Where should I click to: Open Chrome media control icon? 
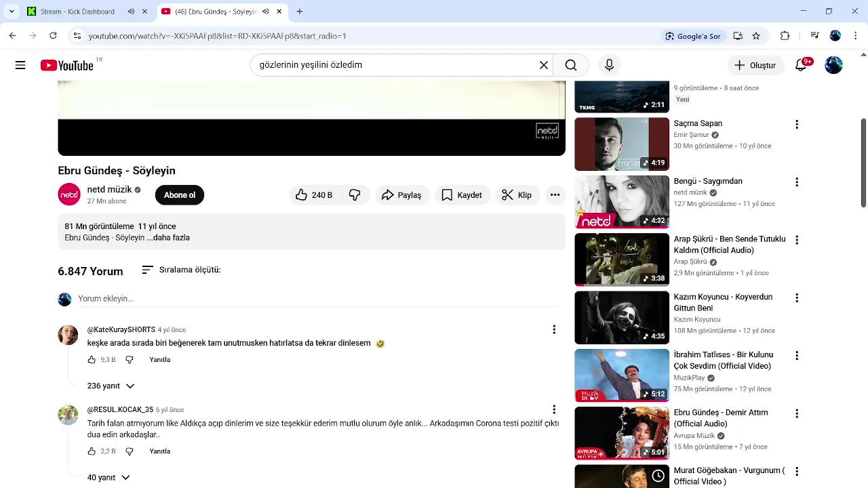point(815,36)
